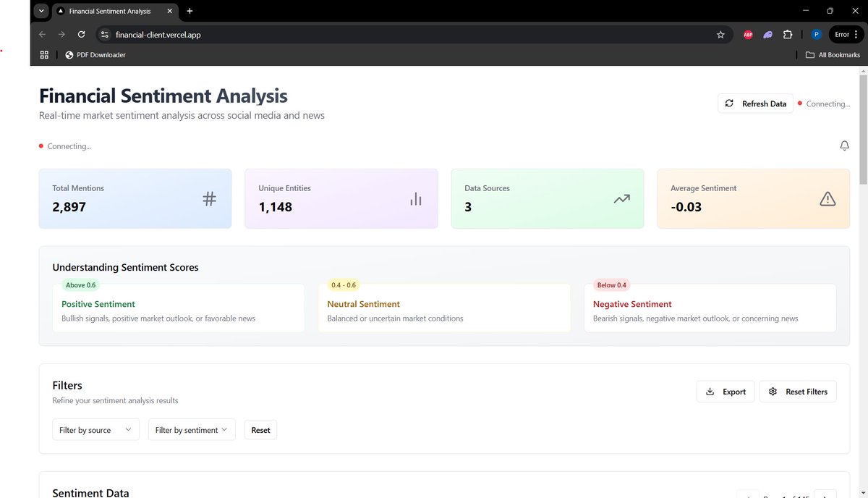Export the sentiment data
Screen dimensions: 868x498
pyautogui.click(x=726, y=392)
